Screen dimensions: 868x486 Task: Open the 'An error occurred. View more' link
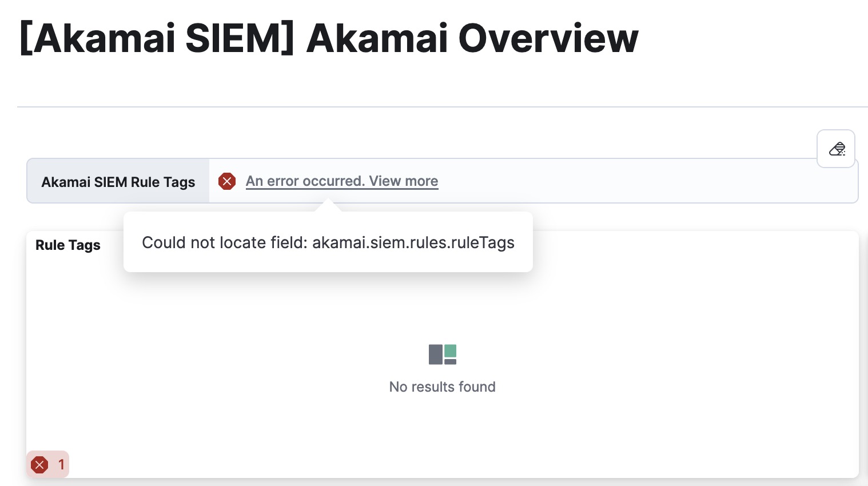coord(342,181)
